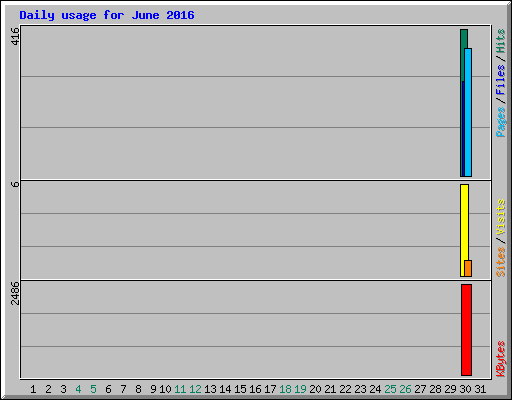Click the orange Sites bar
The image size is (512, 400).
click(468, 268)
